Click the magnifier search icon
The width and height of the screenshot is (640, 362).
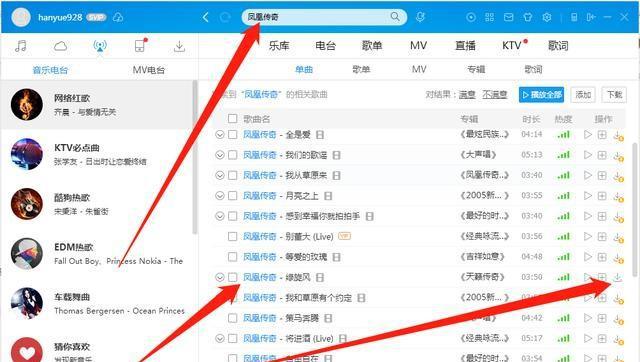click(x=395, y=17)
